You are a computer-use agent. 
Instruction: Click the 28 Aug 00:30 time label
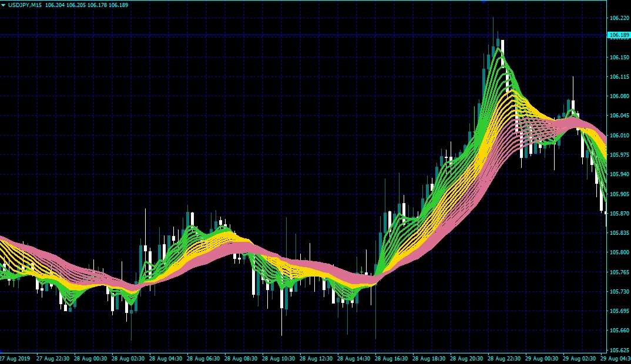click(90, 358)
